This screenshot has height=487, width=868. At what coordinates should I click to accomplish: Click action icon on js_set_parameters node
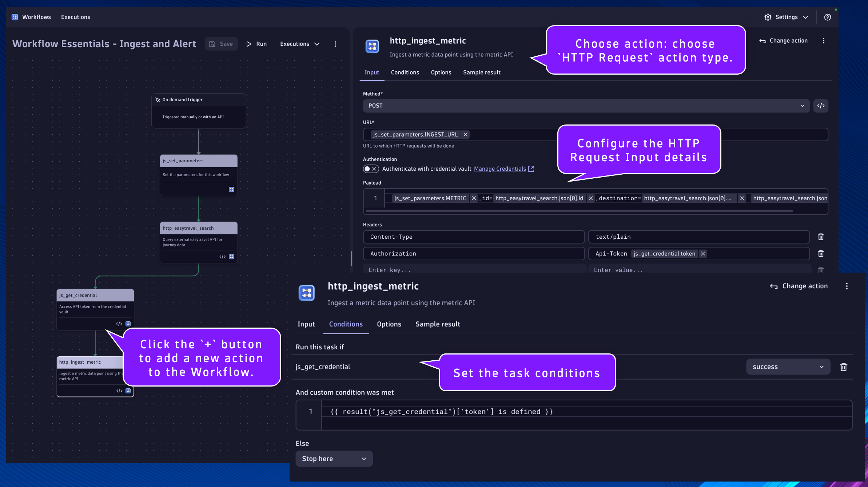[231, 190]
